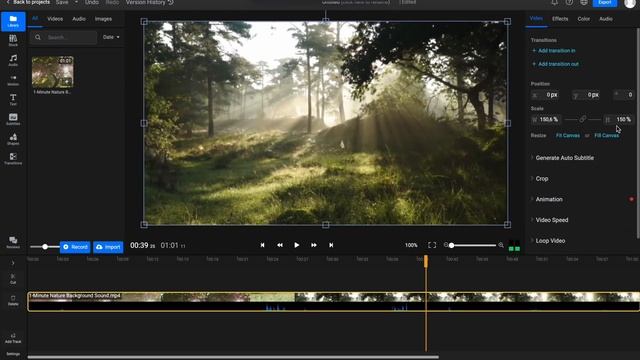640x360 pixels.
Task: Click the Record button
Action: tap(75, 247)
